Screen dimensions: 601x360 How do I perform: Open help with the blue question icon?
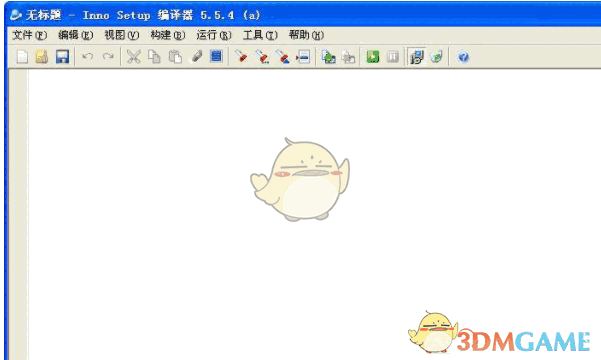(463, 57)
